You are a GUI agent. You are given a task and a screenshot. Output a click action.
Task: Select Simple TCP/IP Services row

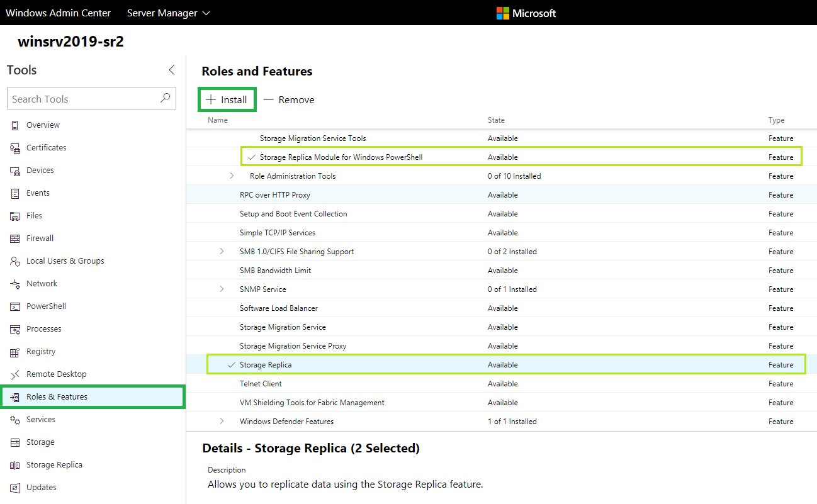pos(502,233)
